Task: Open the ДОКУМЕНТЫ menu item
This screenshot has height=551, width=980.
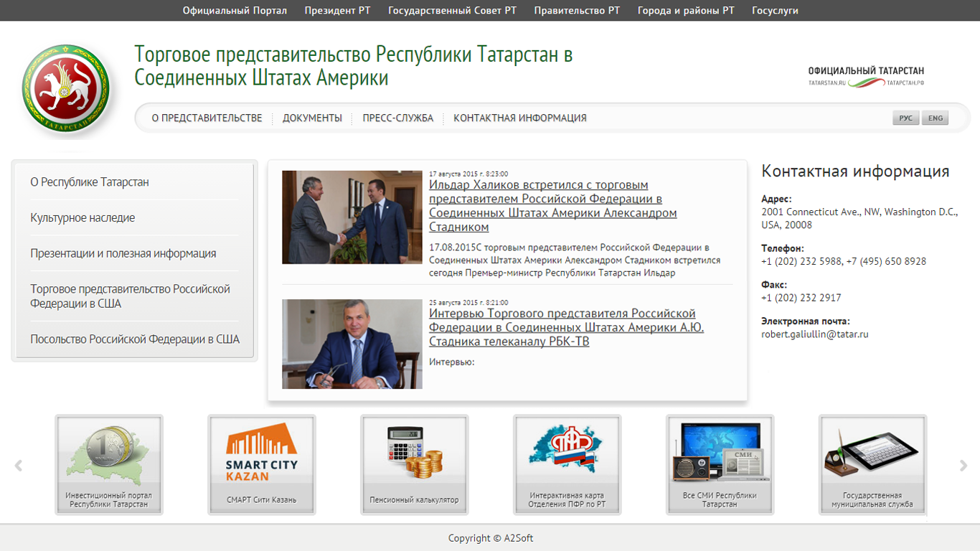Action: pyautogui.click(x=312, y=118)
